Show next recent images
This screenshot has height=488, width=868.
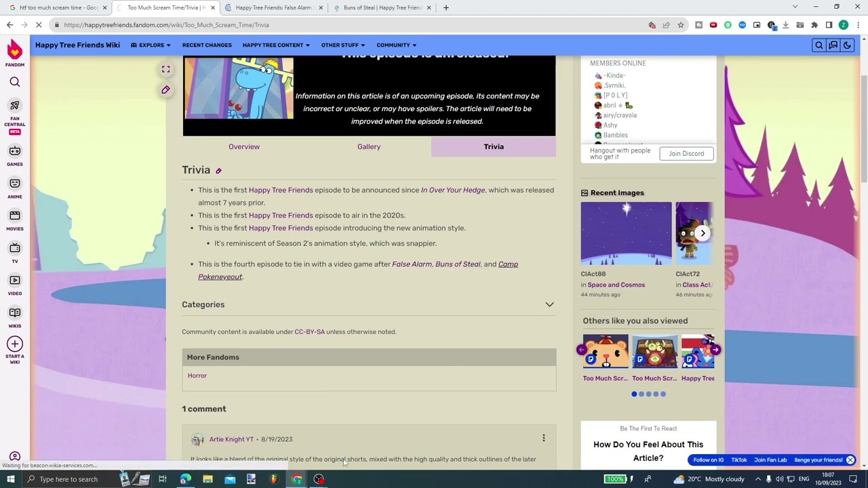(703, 233)
